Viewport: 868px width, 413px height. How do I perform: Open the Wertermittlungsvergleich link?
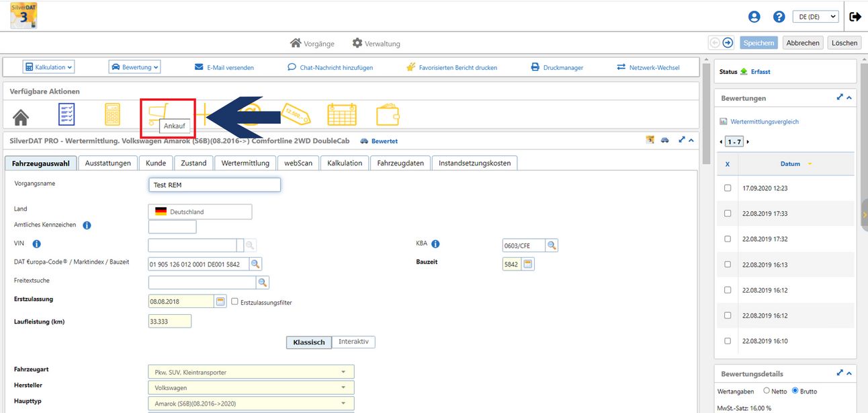click(x=765, y=122)
